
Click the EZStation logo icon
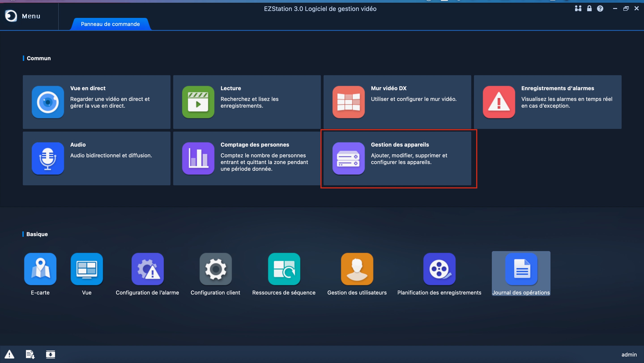point(11,16)
